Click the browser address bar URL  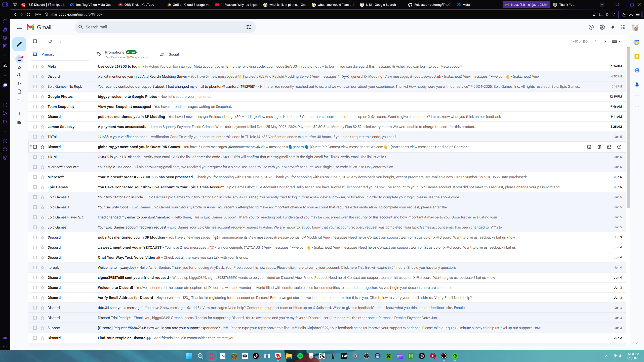click(77, 14)
